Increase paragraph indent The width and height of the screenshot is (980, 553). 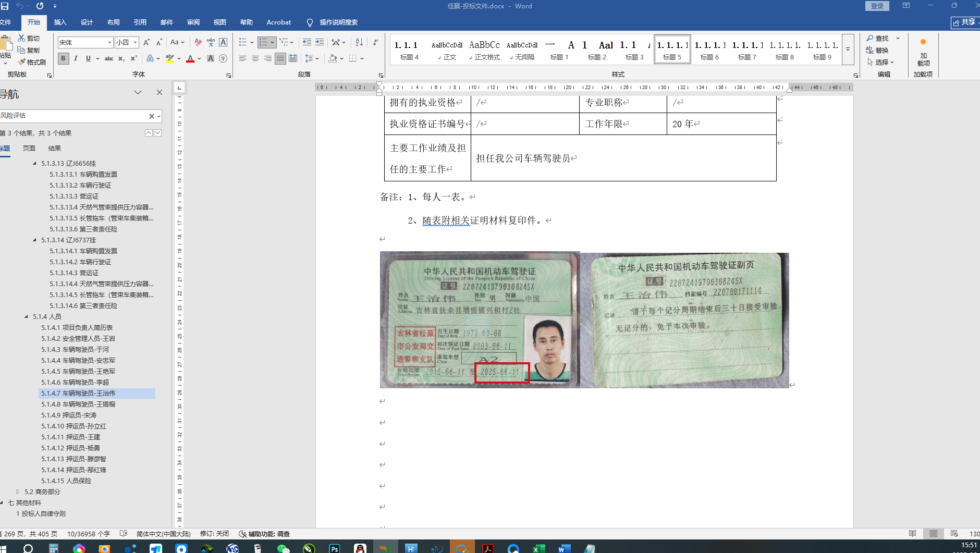click(320, 42)
